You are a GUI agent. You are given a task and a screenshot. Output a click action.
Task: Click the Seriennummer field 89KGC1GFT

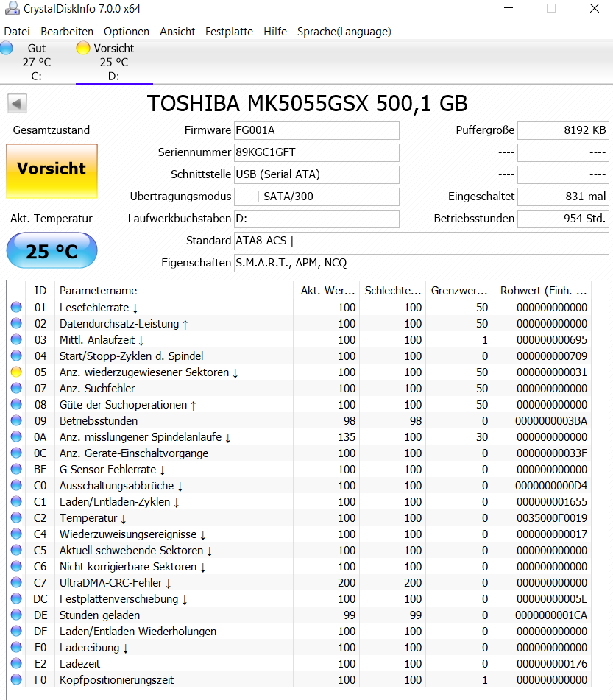coord(316,152)
